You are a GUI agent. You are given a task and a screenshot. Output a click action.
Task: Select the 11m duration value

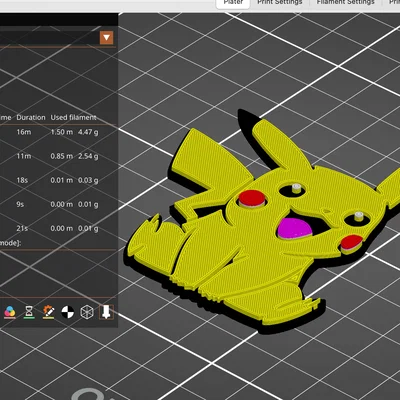click(24, 156)
